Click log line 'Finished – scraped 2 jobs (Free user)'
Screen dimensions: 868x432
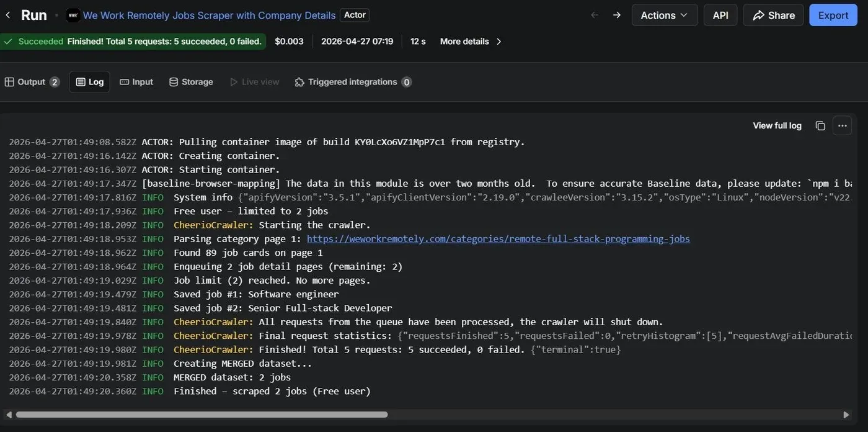coord(190,391)
